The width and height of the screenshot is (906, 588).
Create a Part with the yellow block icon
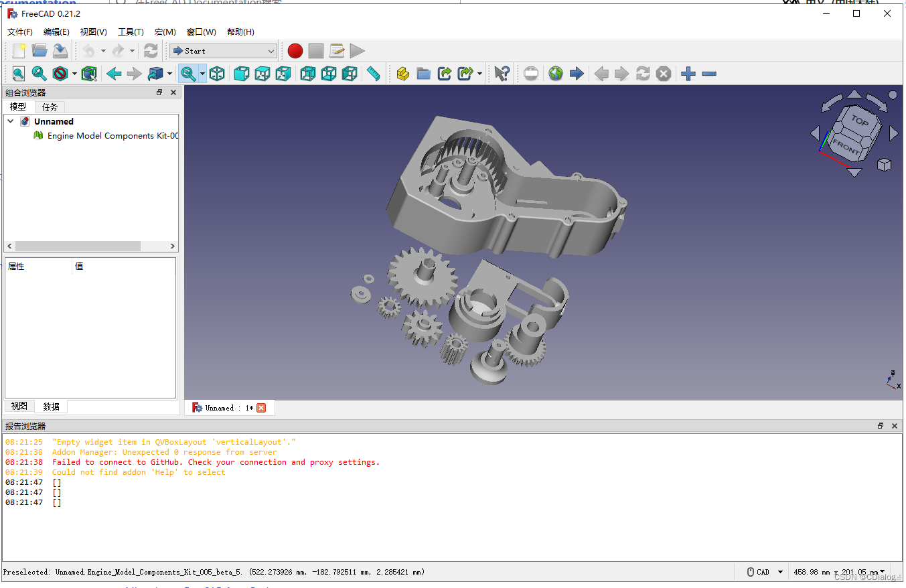click(x=402, y=74)
